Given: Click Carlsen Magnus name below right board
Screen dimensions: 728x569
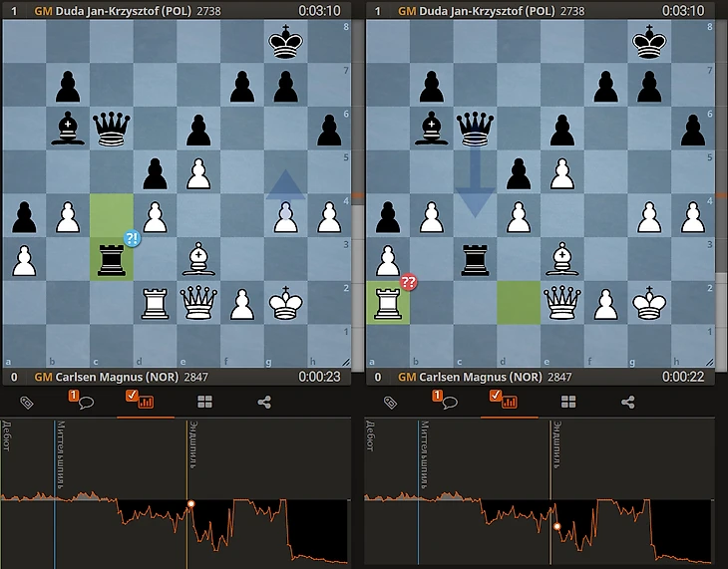Looking at the screenshot, I should (x=480, y=377).
